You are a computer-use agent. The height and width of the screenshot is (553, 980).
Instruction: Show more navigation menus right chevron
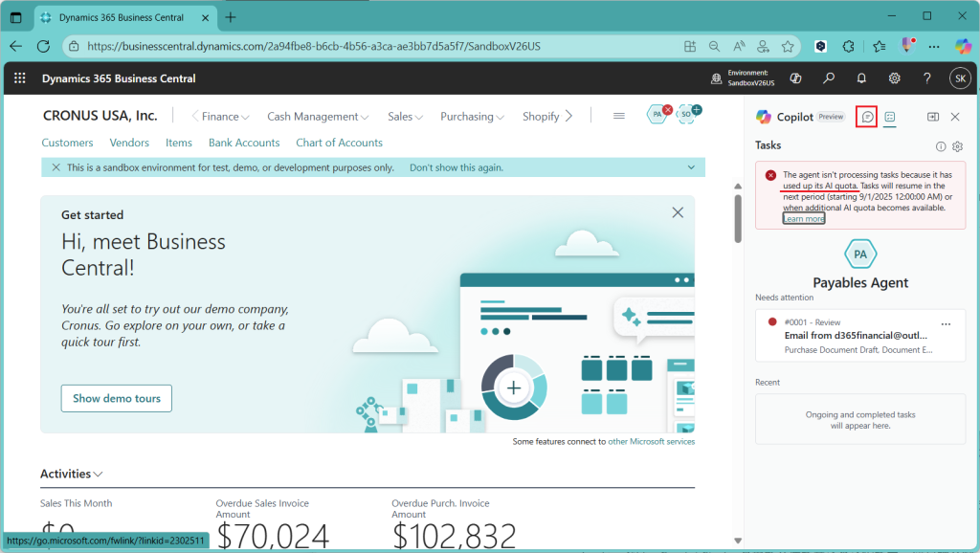tap(568, 116)
